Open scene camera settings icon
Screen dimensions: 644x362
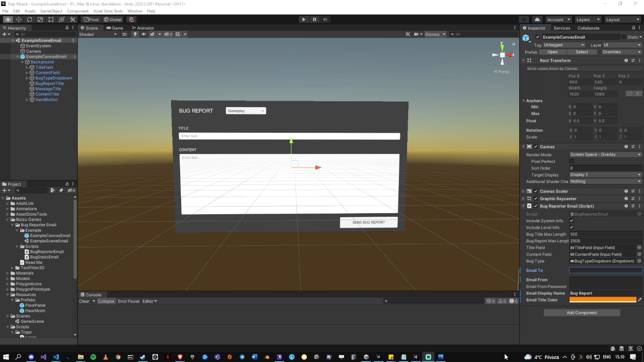tap(417, 34)
